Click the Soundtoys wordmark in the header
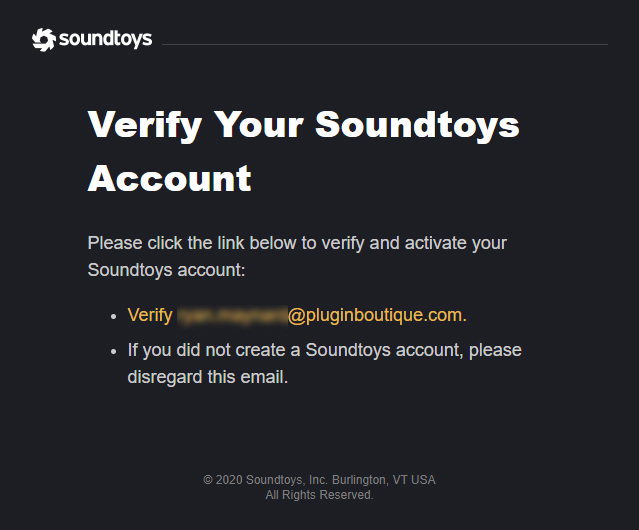This screenshot has width=639, height=530. (x=105, y=39)
